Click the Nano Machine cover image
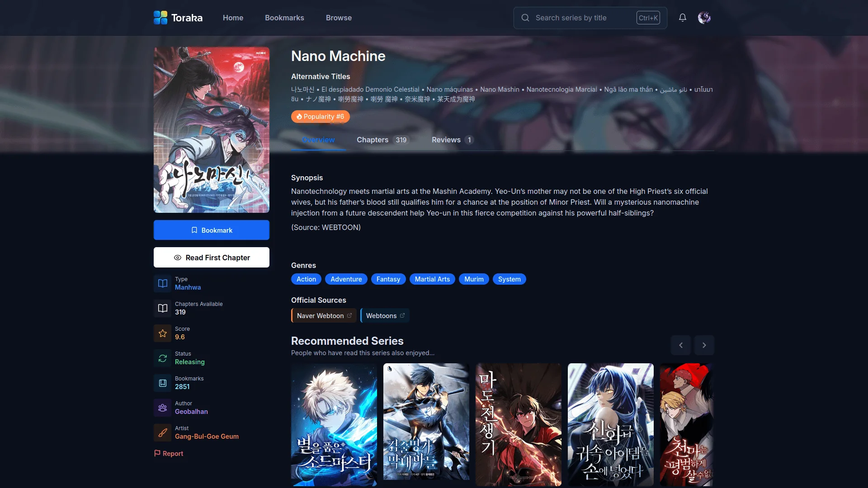This screenshot has height=488, width=868. [x=212, y=130]
